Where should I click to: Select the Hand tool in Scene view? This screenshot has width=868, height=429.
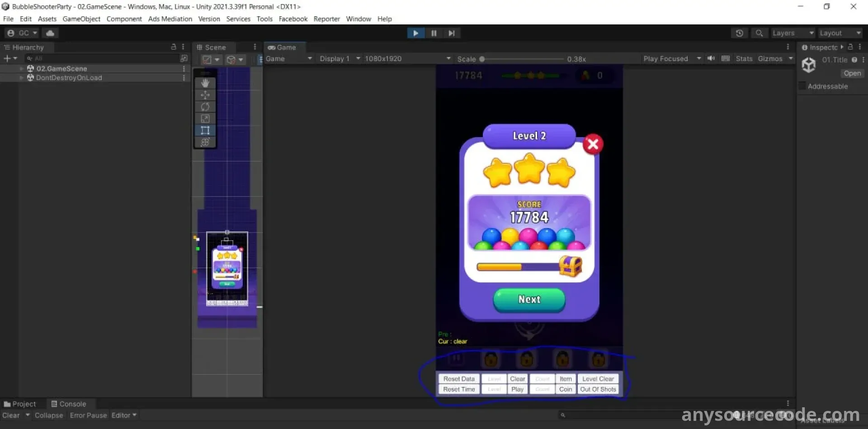[x=205, y=83]
